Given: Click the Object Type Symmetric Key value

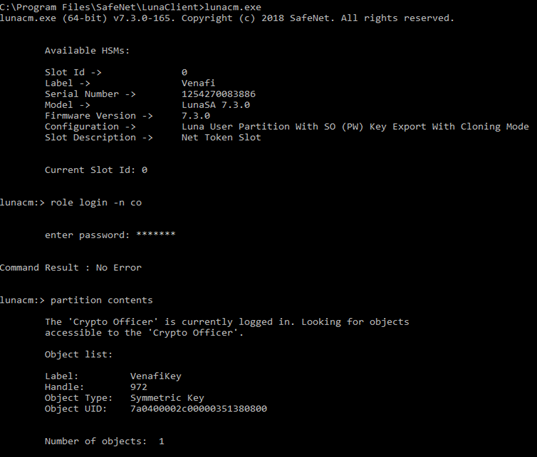Looking at the screenshot, I should point(167,398).
